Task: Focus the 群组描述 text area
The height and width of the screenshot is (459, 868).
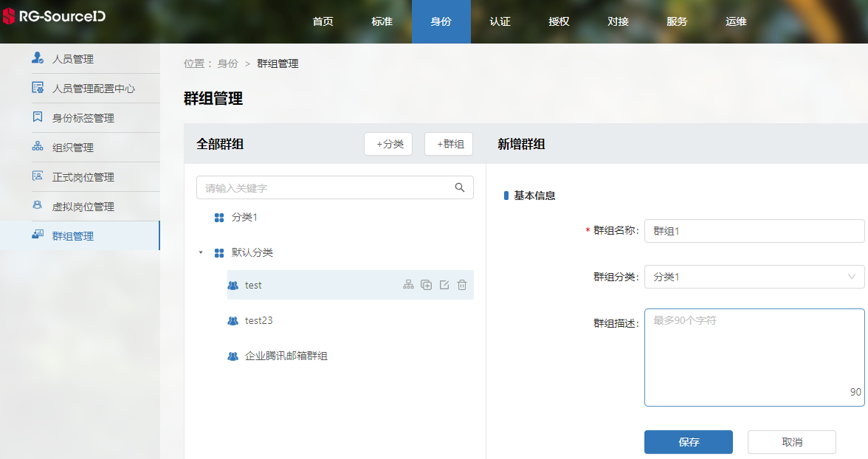Action: click(x=754, y=358)
